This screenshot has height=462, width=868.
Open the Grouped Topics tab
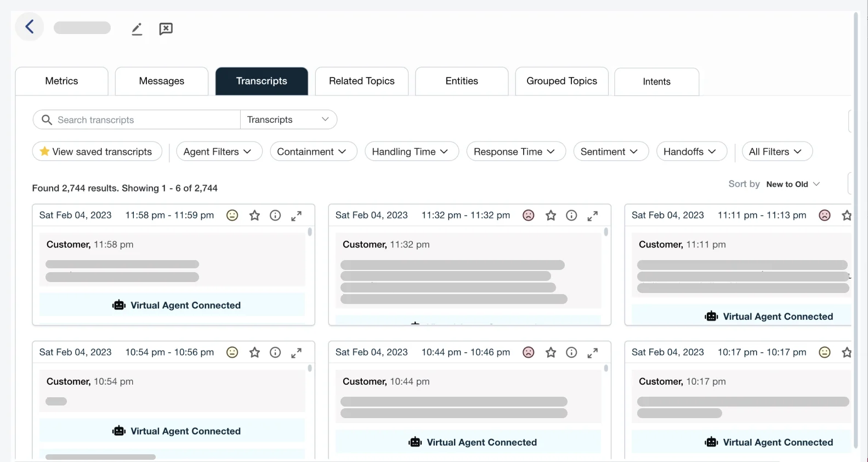(561, 81)
